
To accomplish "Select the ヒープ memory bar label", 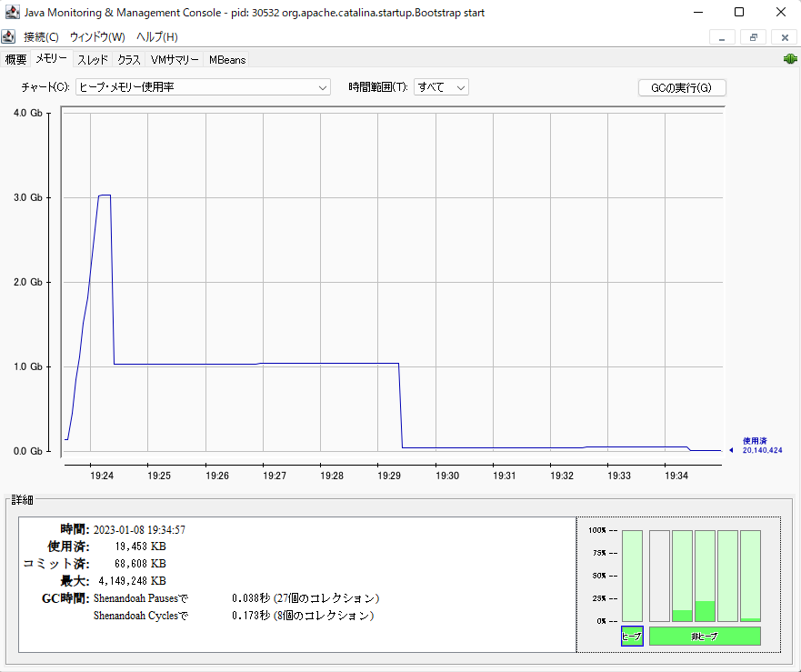I will 631,637.
